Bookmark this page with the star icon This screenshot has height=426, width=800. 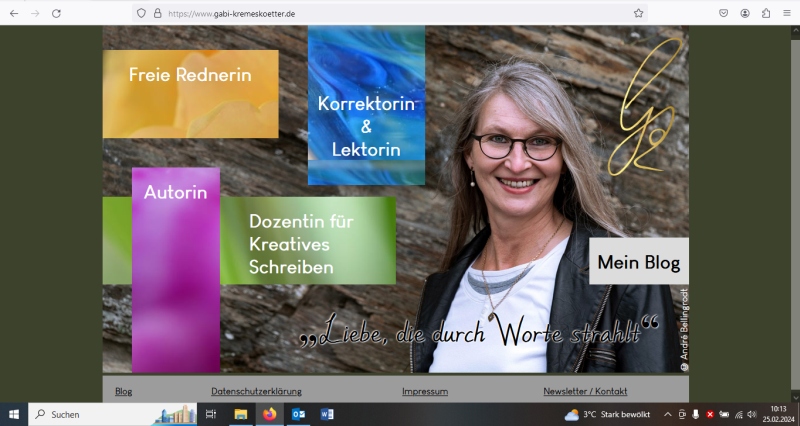(x=638, y=13)
